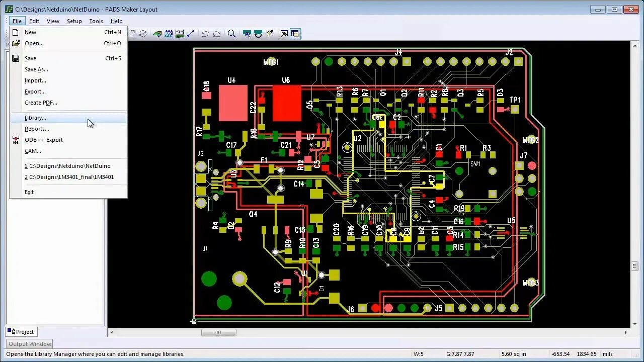Open the File menu

(x=17, y=21)
